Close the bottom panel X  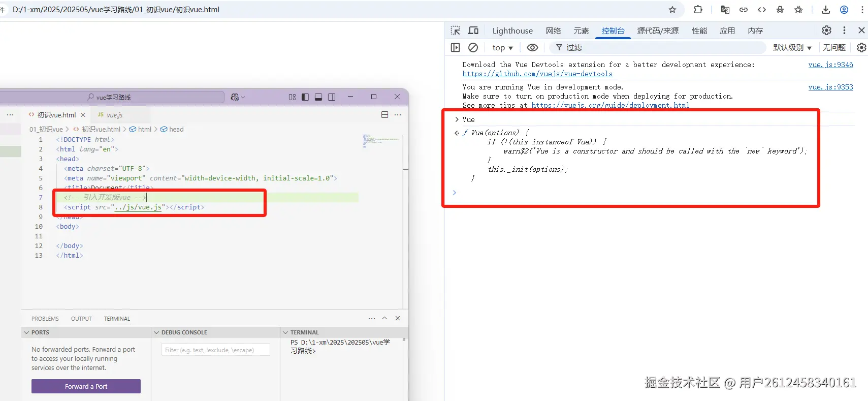tap(398, 318)
